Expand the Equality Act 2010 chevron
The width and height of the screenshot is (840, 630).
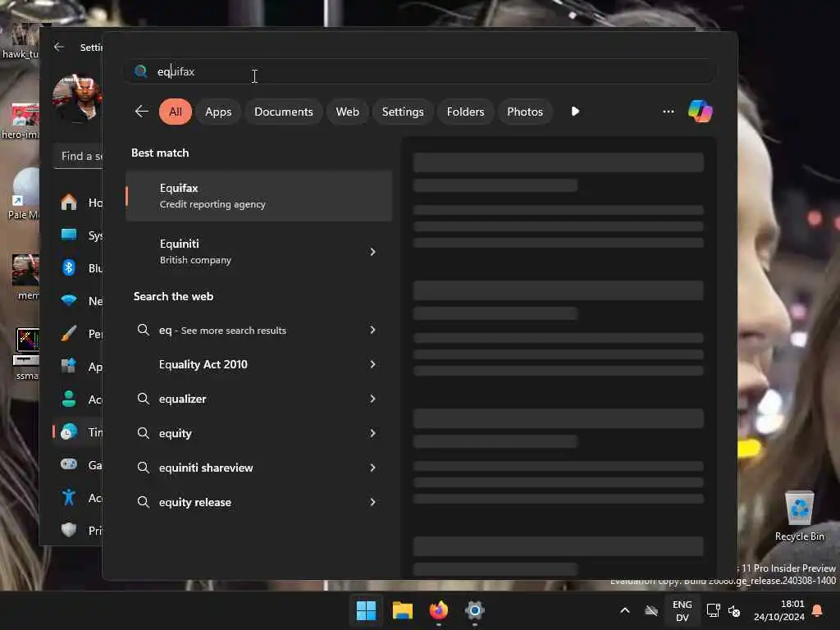pos(372,364)
